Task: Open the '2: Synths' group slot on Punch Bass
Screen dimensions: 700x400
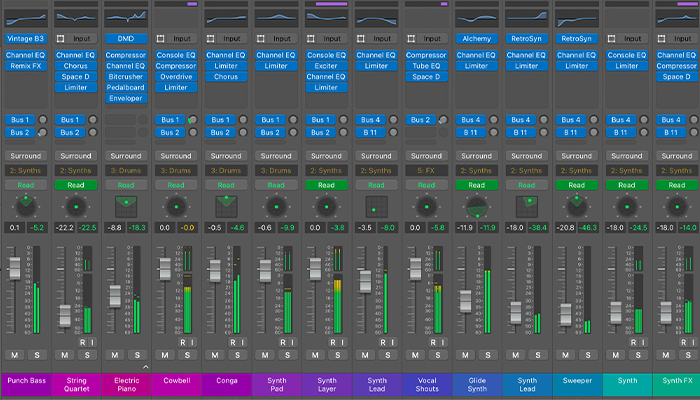Action: pyautogui.click(x=26, y=171)
